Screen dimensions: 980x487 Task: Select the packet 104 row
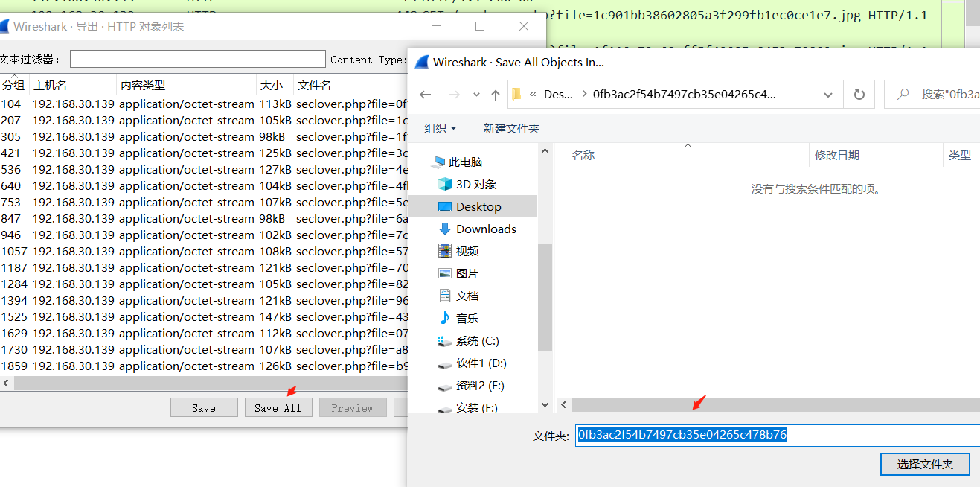pos(204,104)
